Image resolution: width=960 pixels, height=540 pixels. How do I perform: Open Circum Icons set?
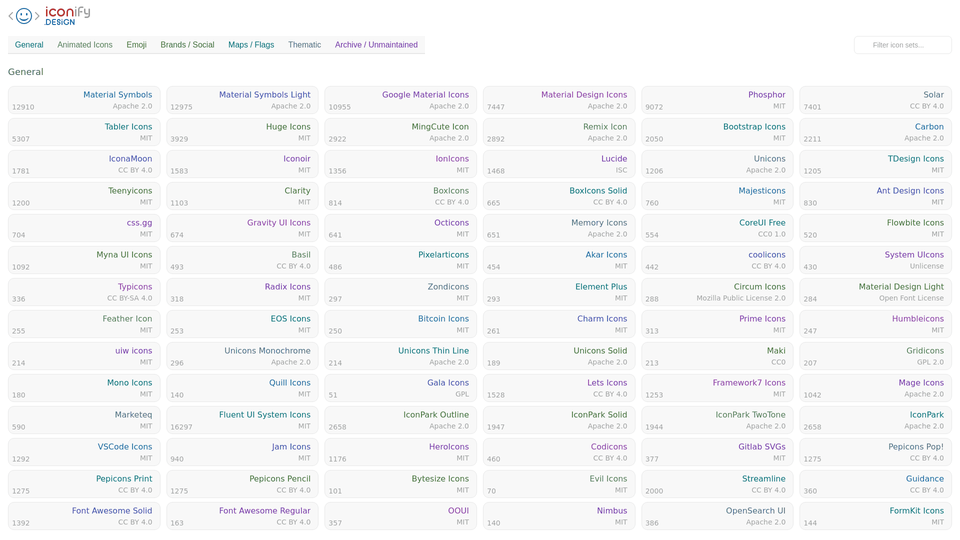coord(717,292)
